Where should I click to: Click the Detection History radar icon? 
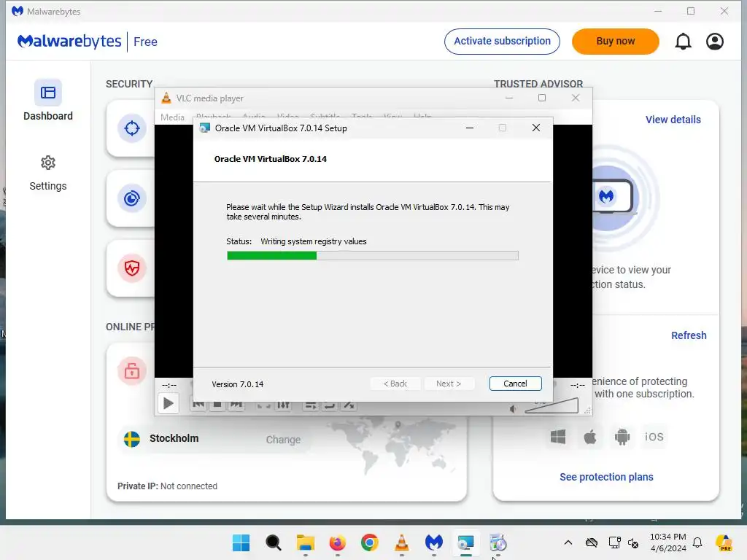(132, 198)
